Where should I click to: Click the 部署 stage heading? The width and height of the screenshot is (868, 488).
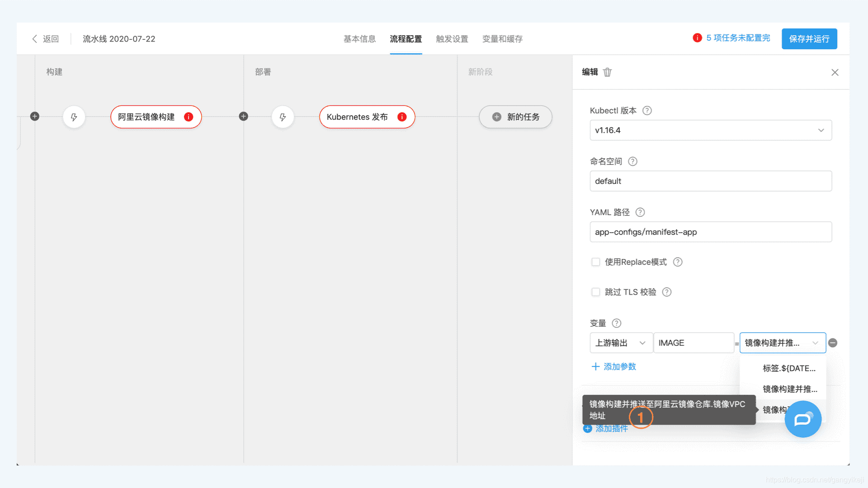pos(263,72)
